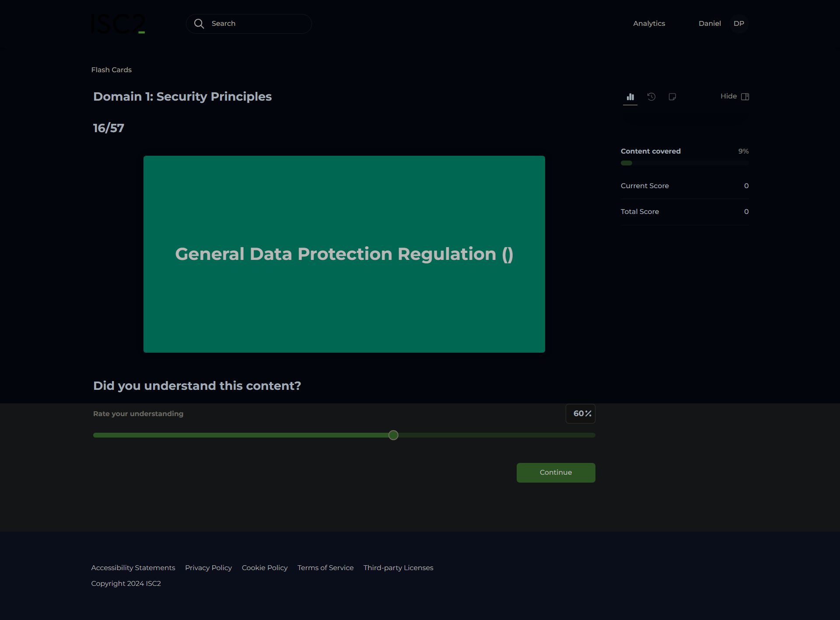This screenshot has width=840, height=620.
Task: Click the search magnifier icon
Action: pos(199,24)
